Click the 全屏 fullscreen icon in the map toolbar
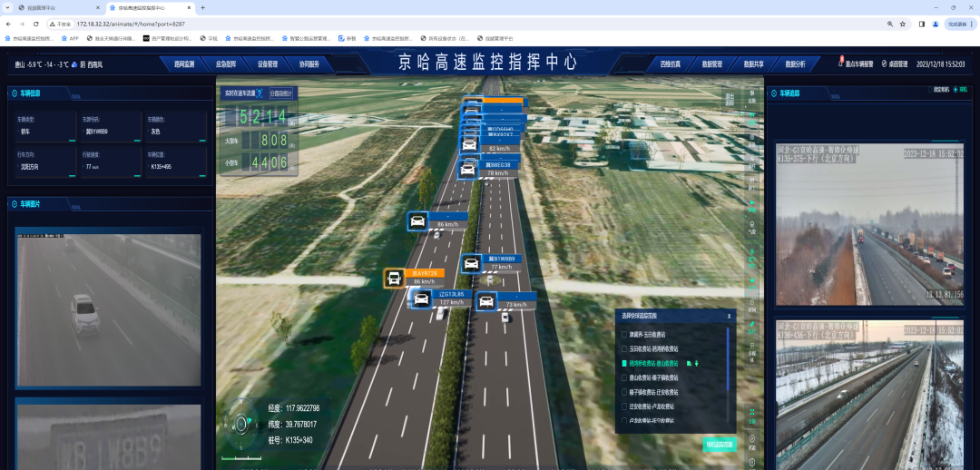This screenshot has width=980, height=470. click(752, 415)
